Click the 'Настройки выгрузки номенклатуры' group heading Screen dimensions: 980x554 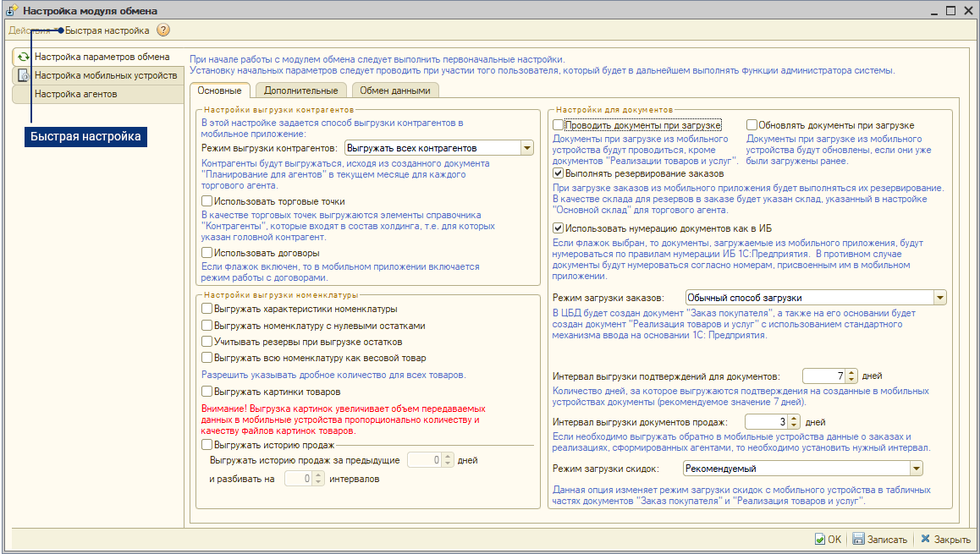coord(281,295)
